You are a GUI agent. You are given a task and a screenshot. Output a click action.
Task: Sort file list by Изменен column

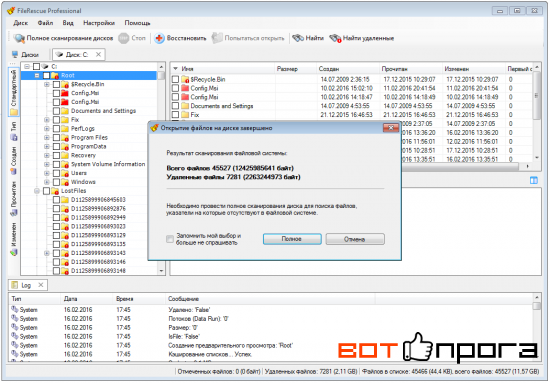(x=474, y=69)
